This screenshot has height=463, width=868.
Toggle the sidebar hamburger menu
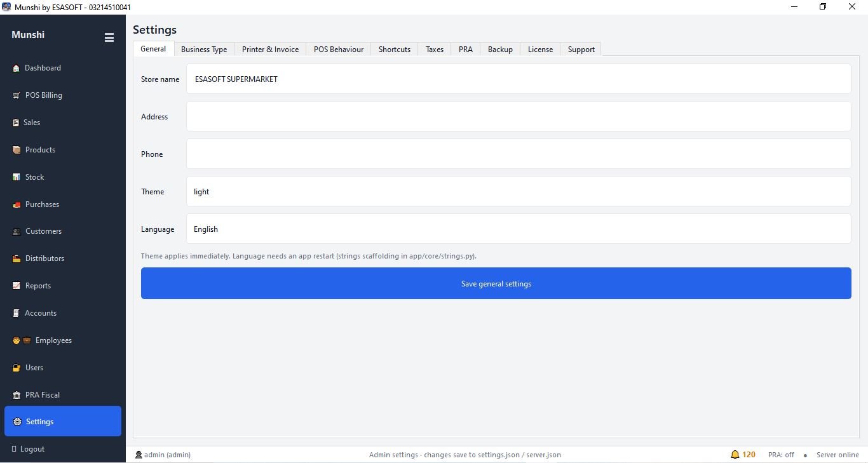pos(109,37)
